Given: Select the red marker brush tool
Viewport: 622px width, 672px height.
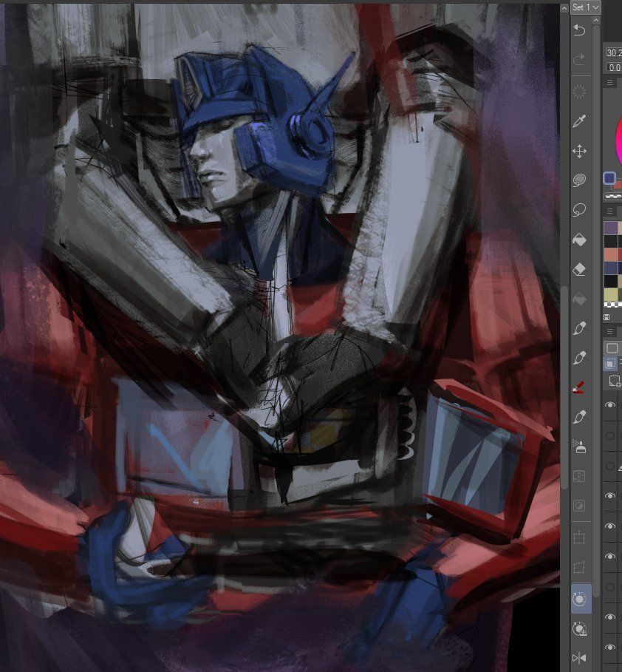Looking at the screenshot, I should coord(578,387).
